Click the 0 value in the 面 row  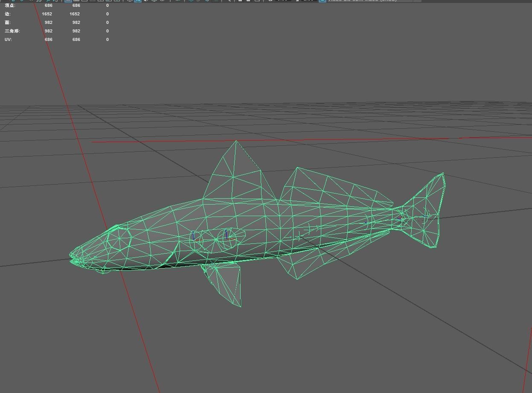[108, 23]
